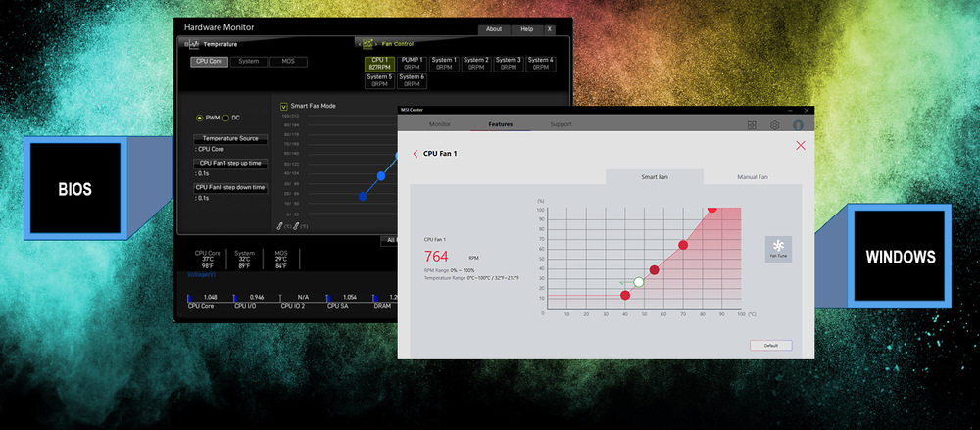Click the System 32°C reading
Viewport: 980px width, 430px height.
[x=244, y=260]
